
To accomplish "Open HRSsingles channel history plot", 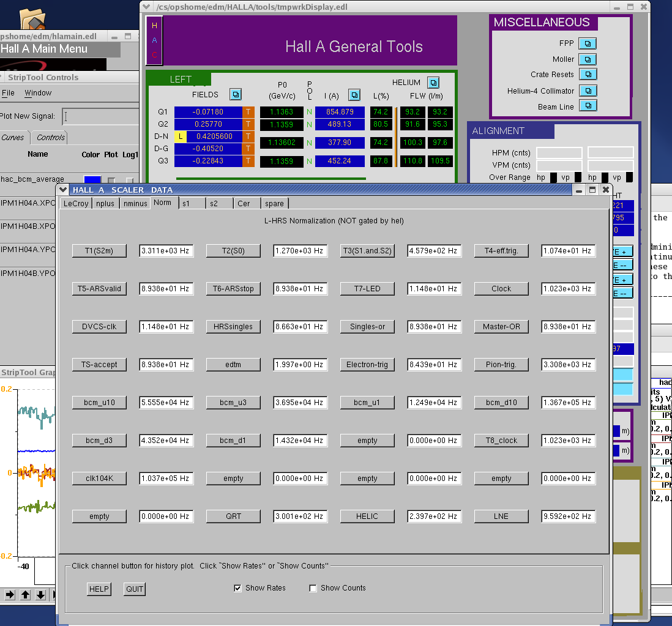I will (x=233, y=327).
